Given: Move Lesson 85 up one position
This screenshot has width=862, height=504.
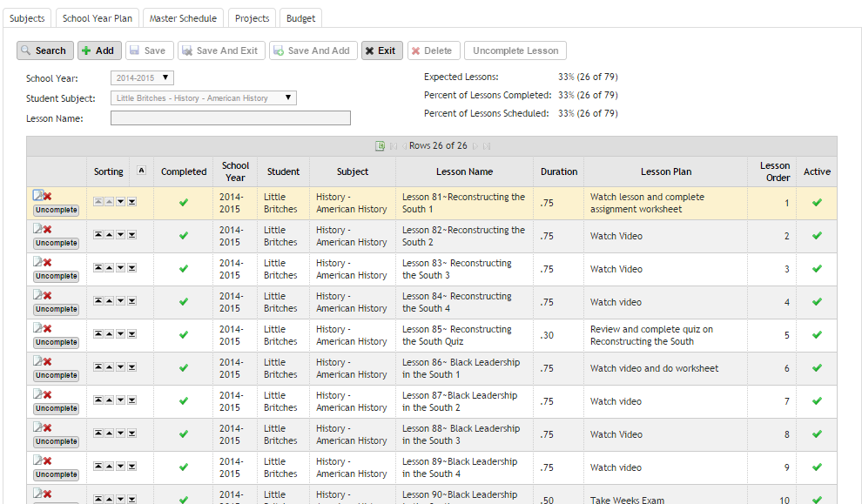Looking at the screenshot, I should 110,333.
